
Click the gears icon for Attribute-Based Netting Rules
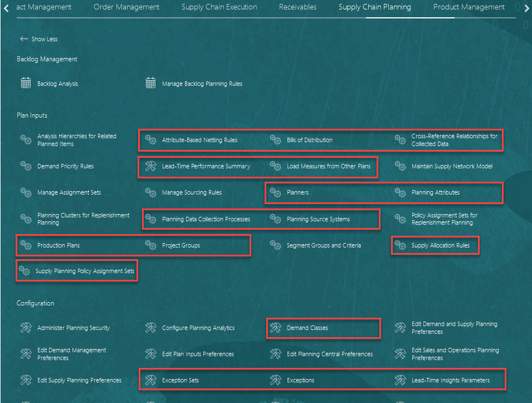pos(150,139)
